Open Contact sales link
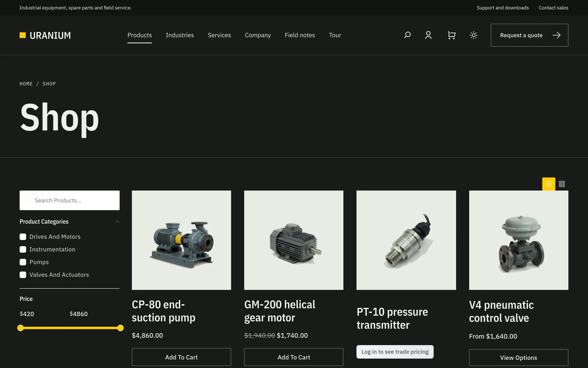This screenshot has width=588, height=368. coord(553,8)
